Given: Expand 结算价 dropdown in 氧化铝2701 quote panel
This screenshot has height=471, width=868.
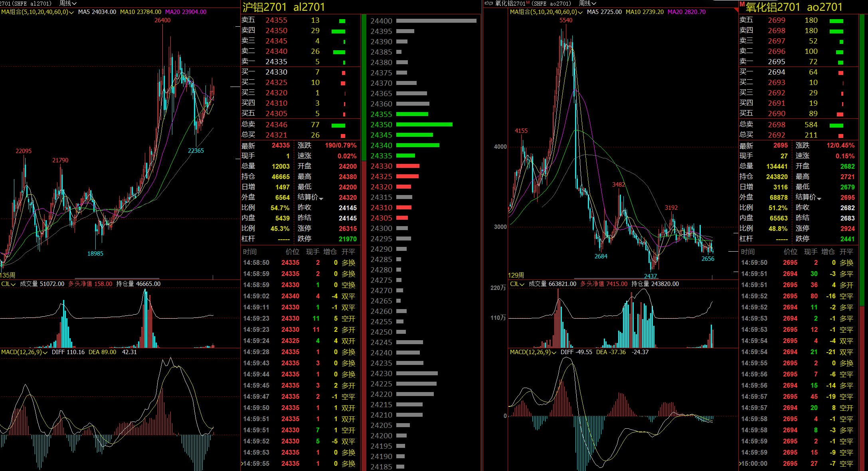Looking at the screenshot, I should point(819,198).
